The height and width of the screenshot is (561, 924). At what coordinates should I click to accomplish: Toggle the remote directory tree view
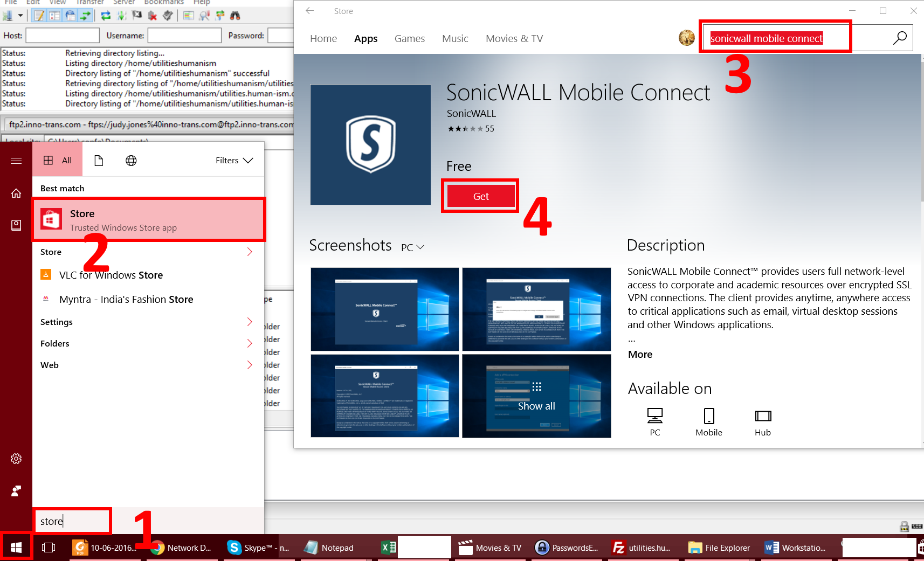coord(71,15)
